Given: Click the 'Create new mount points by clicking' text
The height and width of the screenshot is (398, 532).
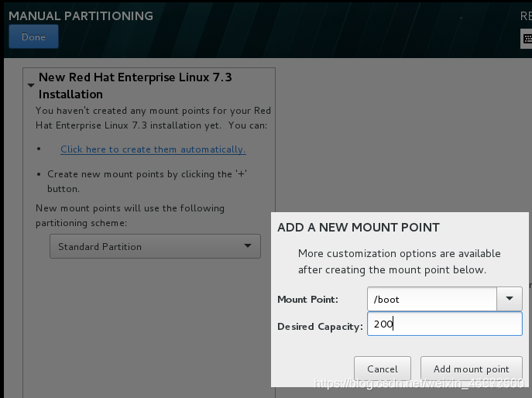Looking at the screenshot, I should point(147,181).
